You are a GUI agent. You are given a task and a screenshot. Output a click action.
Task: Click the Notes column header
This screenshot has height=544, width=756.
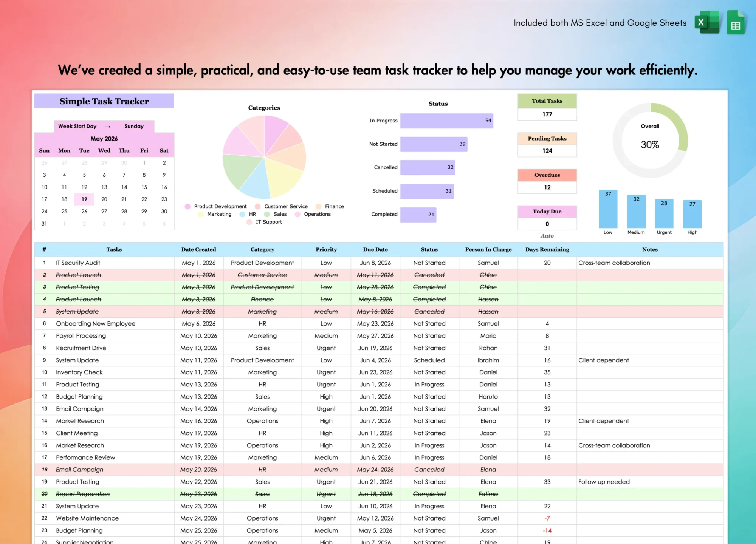click(650, 249)
